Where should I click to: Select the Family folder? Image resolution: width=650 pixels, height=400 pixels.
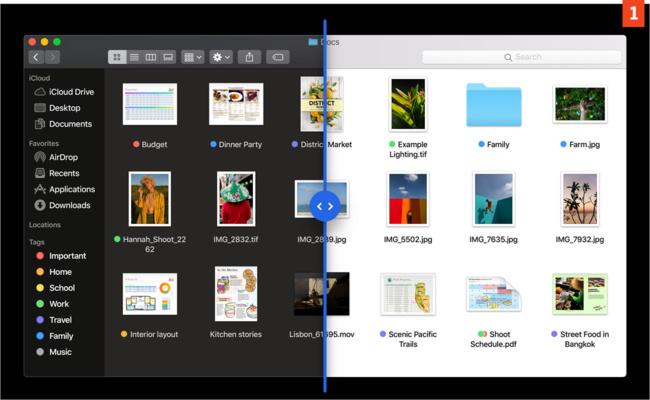pyautogui.click(x=494, y=105)
